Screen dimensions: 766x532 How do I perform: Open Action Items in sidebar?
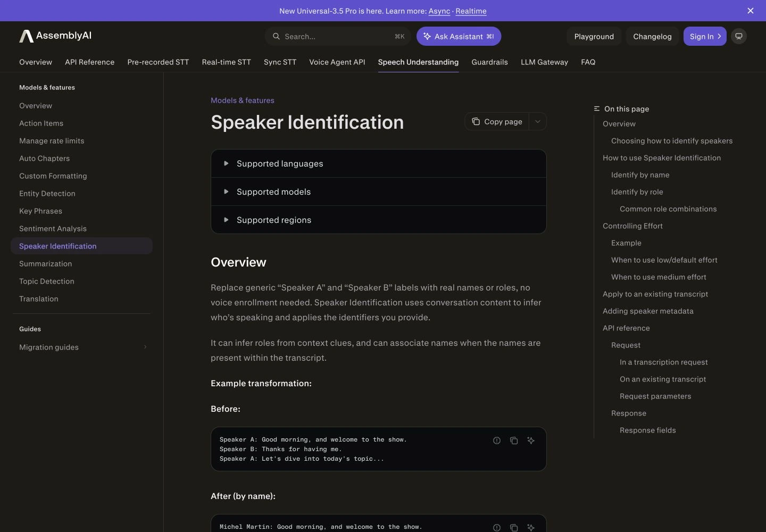click(x=82, y=123)
